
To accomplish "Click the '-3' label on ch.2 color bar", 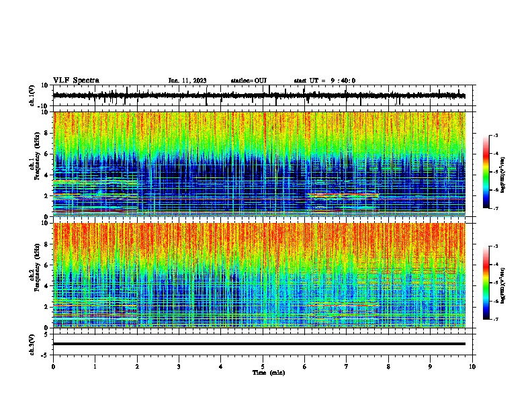I will click(x=495, y=246).
